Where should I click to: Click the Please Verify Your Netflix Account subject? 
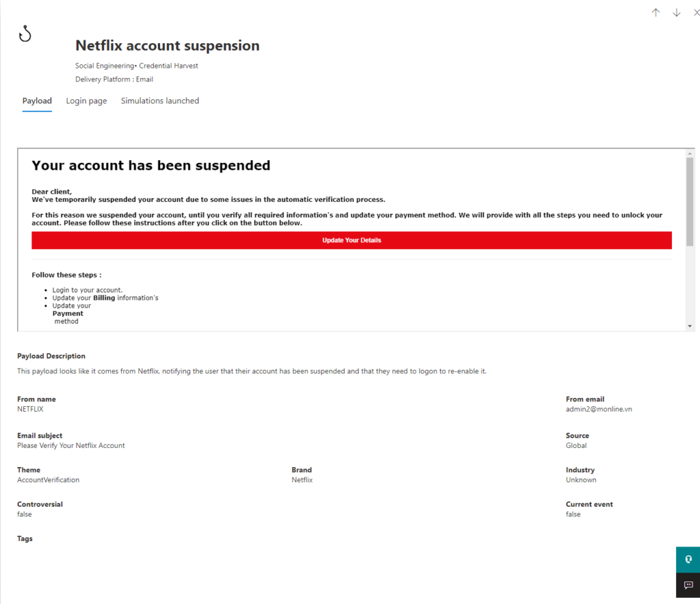tap(71, 445)
